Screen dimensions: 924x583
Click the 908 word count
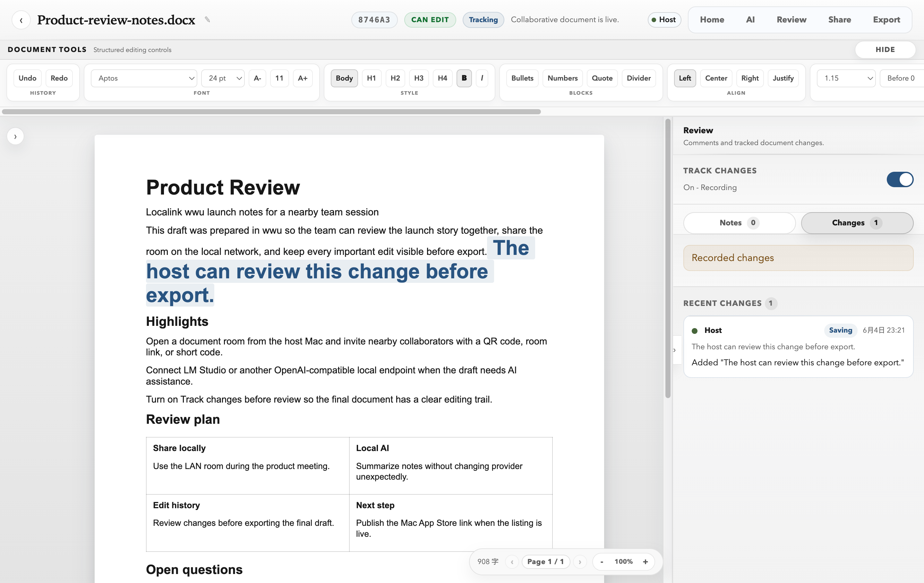click(x=488, y=561)
